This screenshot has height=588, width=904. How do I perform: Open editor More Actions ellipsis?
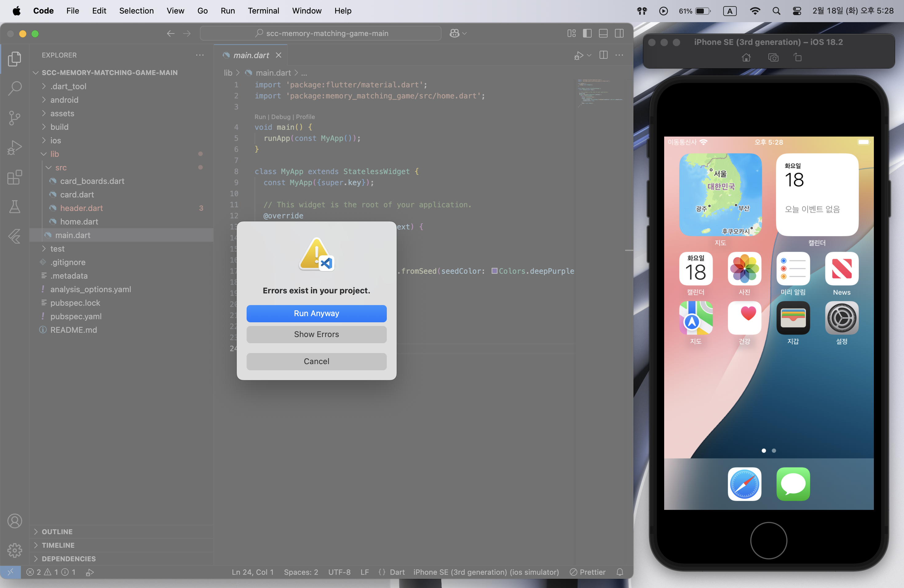pyautogui.click(x=619, y=55)
